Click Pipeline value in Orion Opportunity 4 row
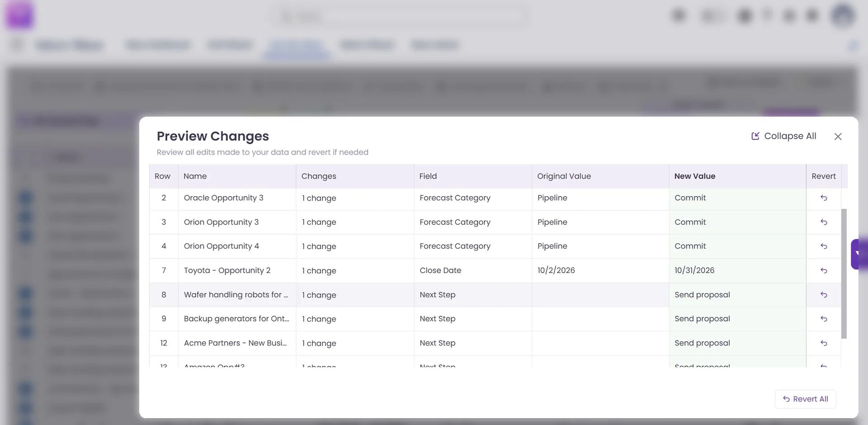868x425 pixels. pyautogui.click(x=600, y=246)
